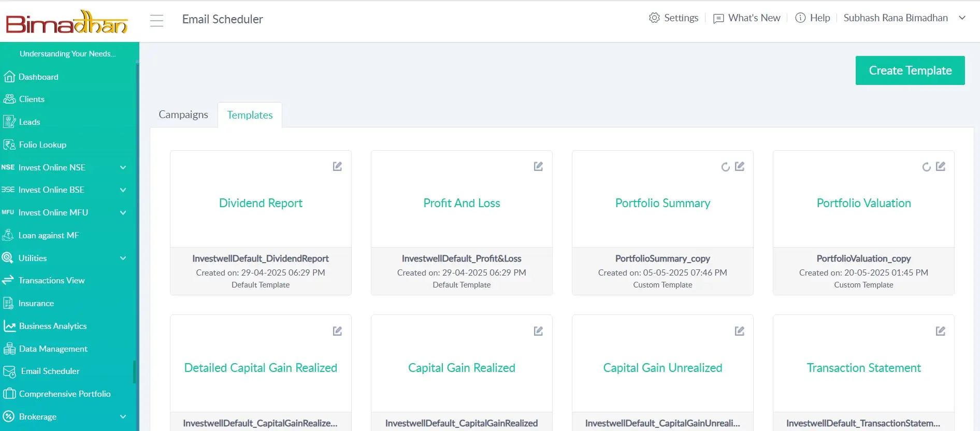Click the Brokerage percent icon

coord(8,416)
